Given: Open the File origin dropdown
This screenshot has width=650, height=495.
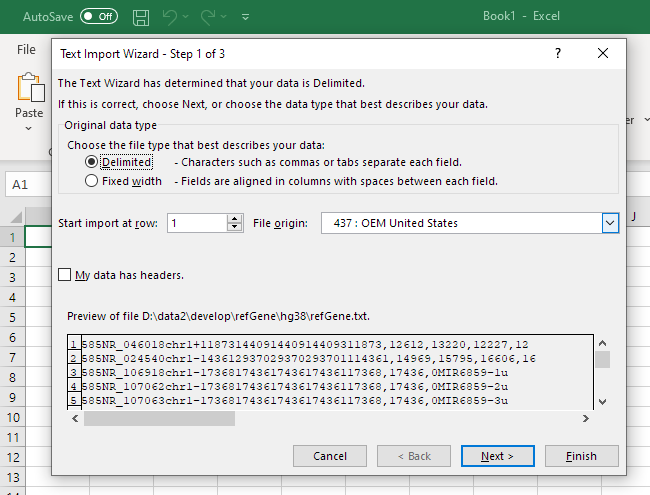Looking at the screenshot, I should coord(610,223).
